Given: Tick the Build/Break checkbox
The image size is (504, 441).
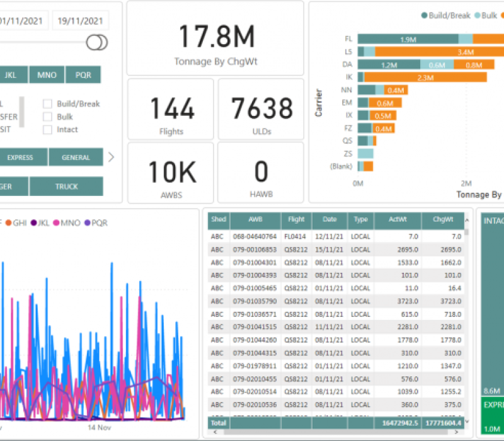Looking at the screenshot, I should [47, 104].
